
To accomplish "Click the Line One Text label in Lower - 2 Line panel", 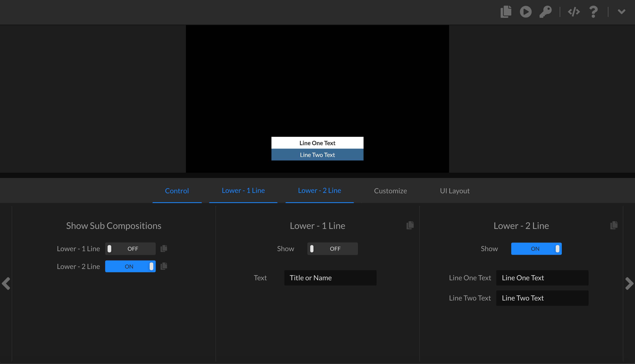I will point(470,278).
